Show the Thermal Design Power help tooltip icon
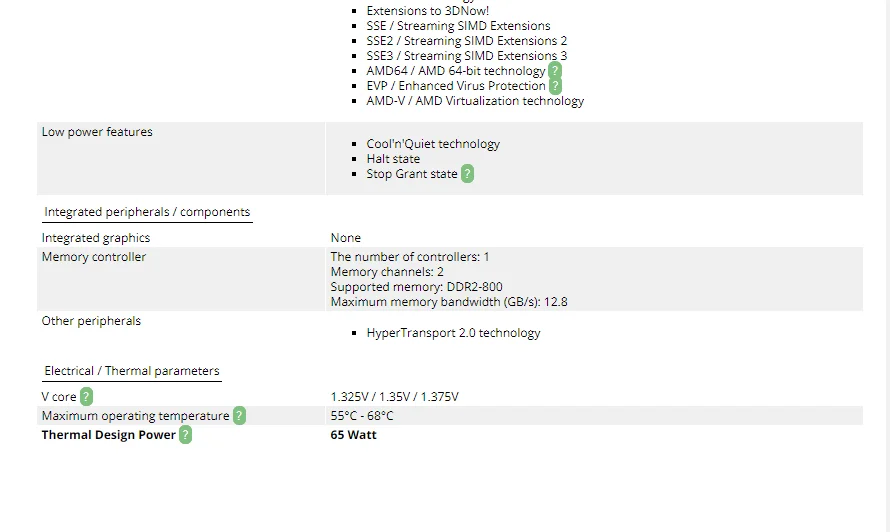Screen dimensions: 890x532 pos(185,435)
